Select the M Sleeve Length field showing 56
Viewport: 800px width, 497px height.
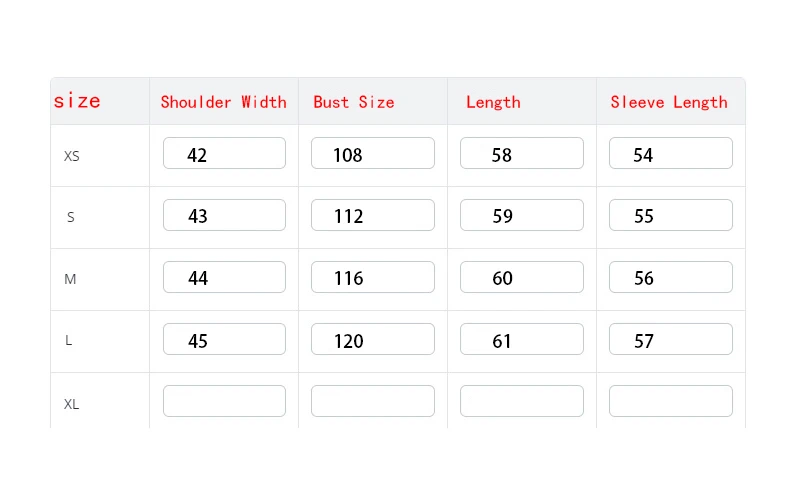[x=670, y=278]
